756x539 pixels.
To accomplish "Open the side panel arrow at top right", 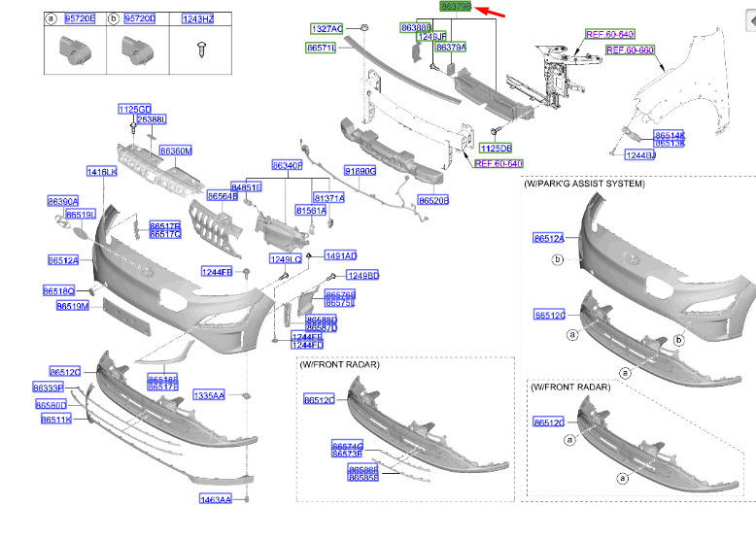I will [x=750, y=21].
